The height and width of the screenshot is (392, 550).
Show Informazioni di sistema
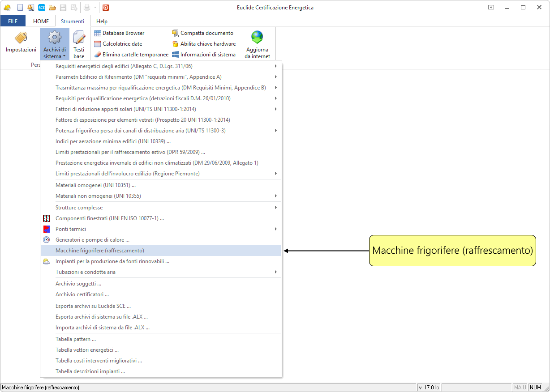(204, 55)
